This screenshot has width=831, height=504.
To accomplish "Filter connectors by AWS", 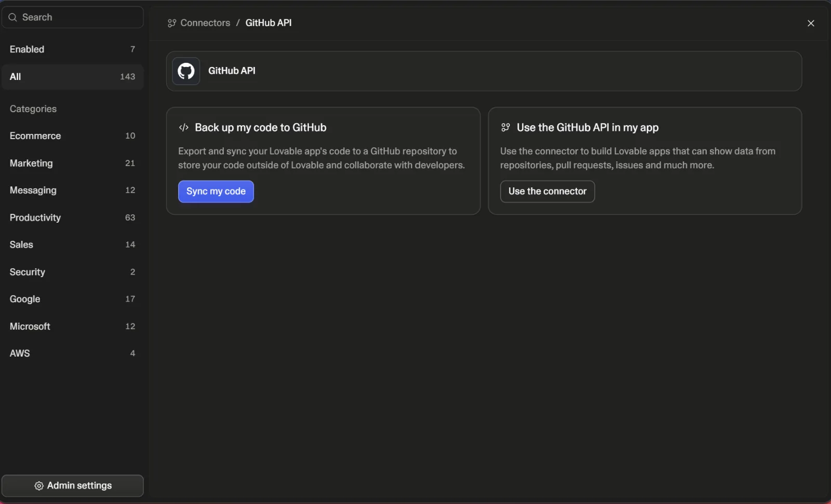I will 73,353.
